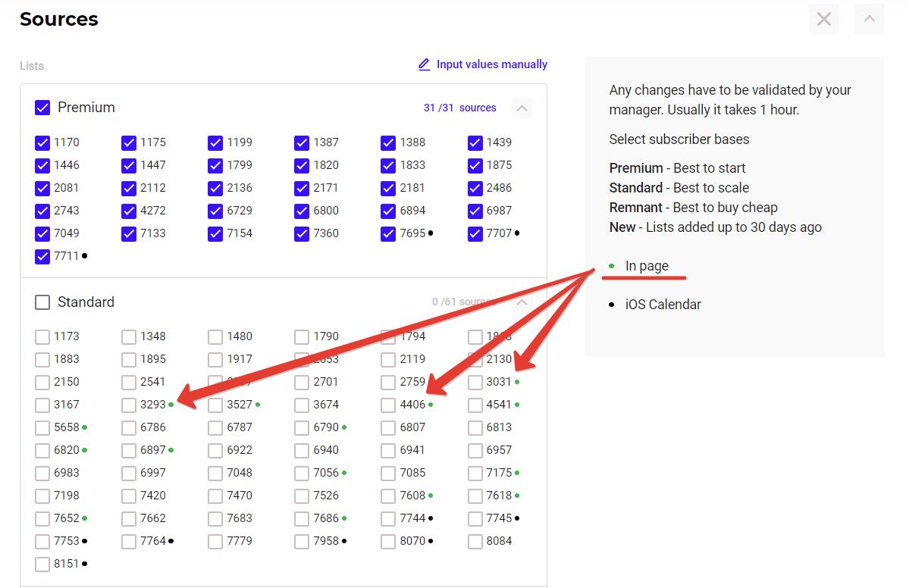
Task: Check source 1348 checkbox
Action: (129, 336)
